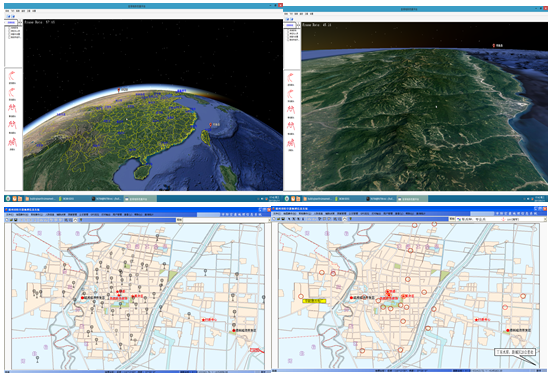Toggle the second checkbox in terrain window layer list

pyautogui.click(x=289, y=34)
